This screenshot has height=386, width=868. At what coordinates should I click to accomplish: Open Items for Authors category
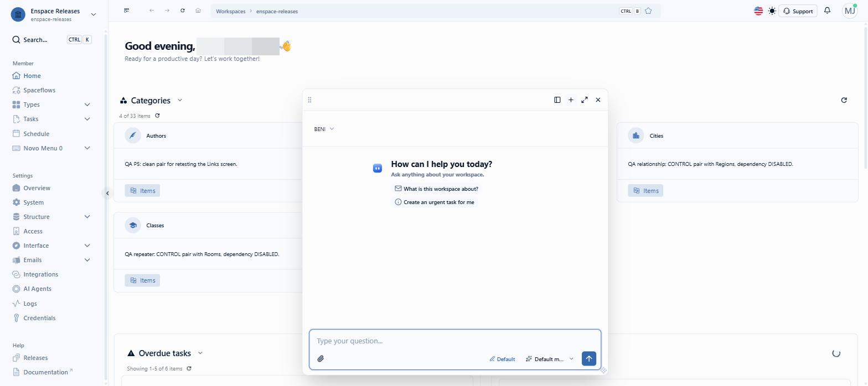tap(142, 191)
